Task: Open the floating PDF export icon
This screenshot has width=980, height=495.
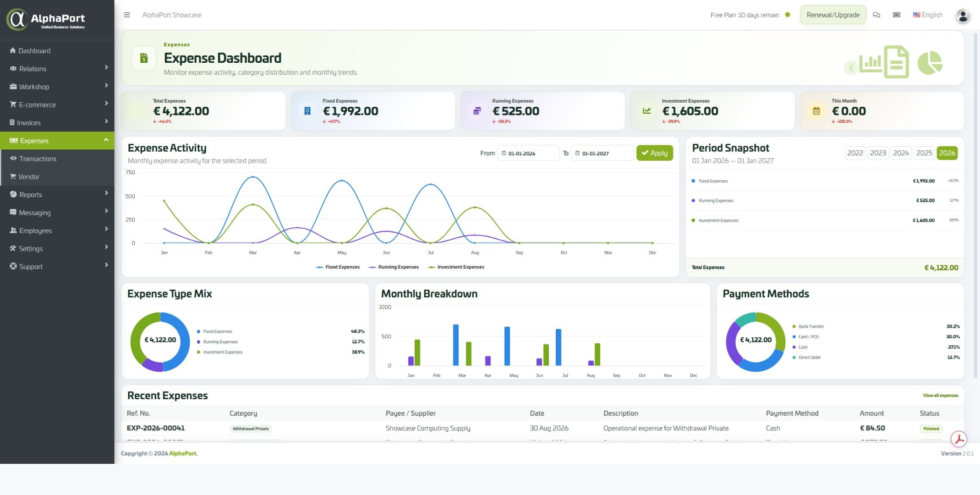Action: tap(958, 439)
